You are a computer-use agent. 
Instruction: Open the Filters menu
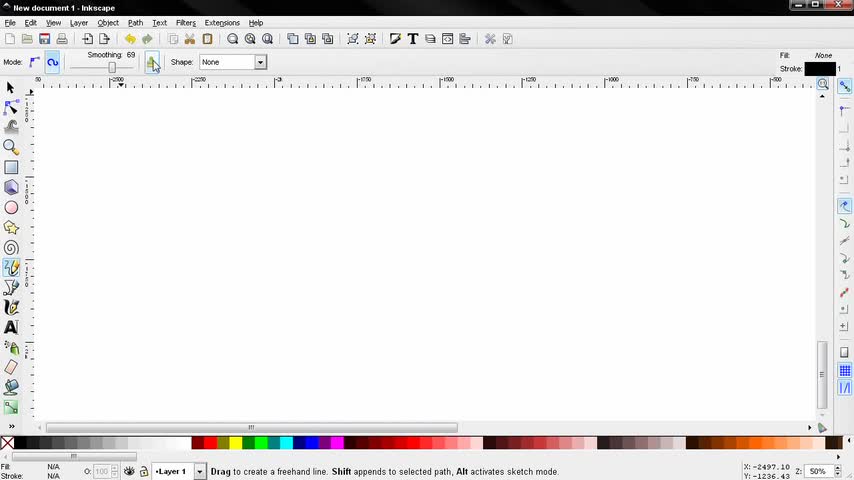click(x=186, y=23)
